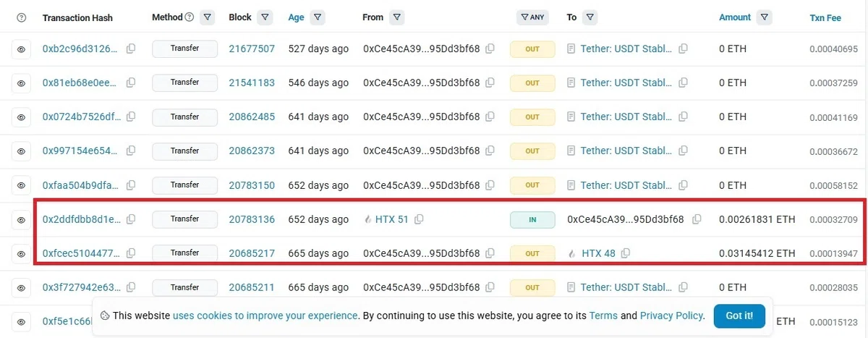Open the To column filter
Viewport: 868px width, 338px height.
[590, 17]
